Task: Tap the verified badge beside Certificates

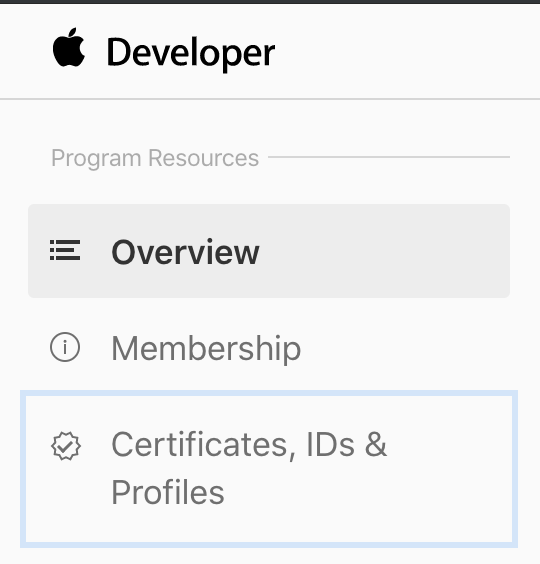Action: (65, 446)
